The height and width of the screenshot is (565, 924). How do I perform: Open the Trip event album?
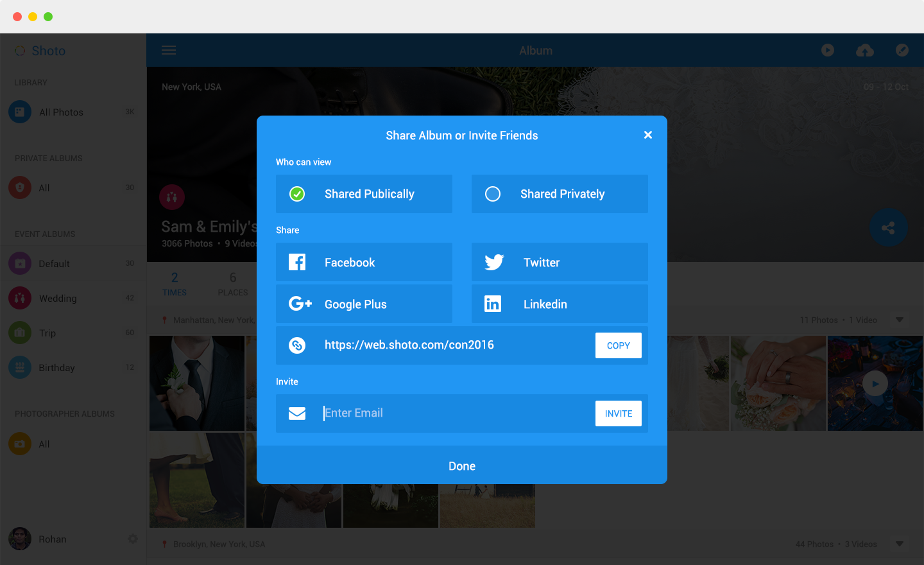[x=73, y=333]
